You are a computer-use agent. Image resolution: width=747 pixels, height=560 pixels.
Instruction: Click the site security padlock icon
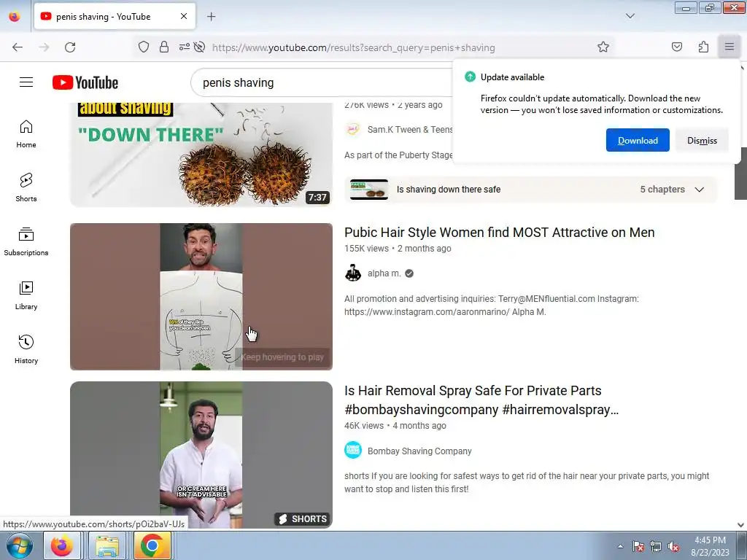pos(164,47)
